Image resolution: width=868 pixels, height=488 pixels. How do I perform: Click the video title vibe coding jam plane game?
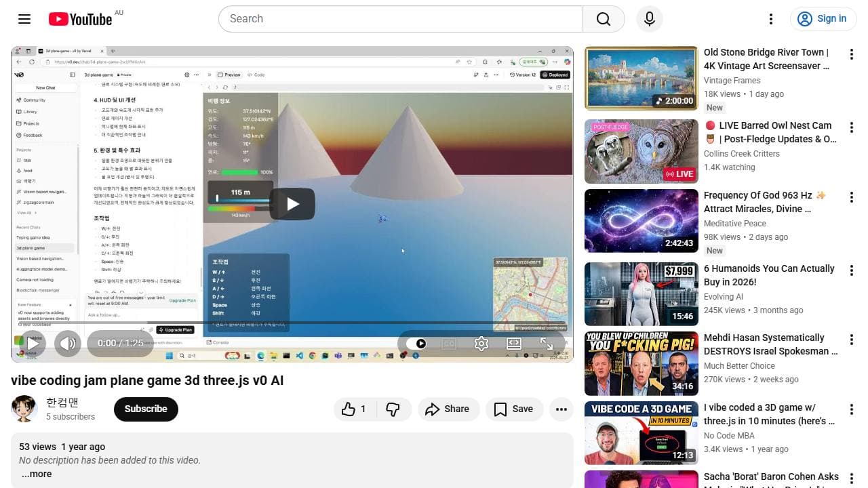(147, 380)
